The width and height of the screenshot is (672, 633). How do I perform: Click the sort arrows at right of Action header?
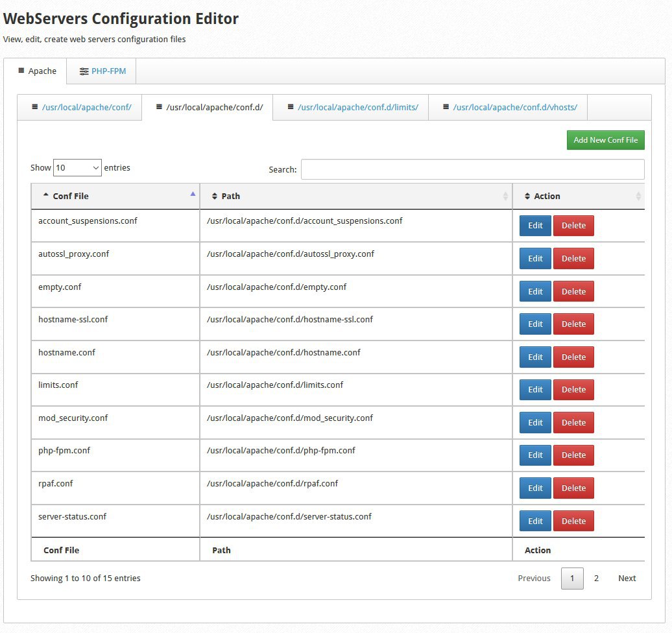(638, 197)
